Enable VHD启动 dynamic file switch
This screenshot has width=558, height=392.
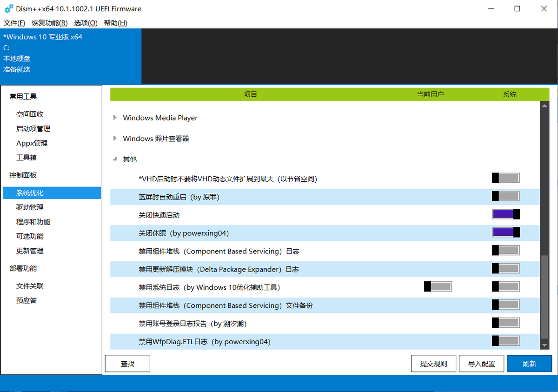[506, 178]
